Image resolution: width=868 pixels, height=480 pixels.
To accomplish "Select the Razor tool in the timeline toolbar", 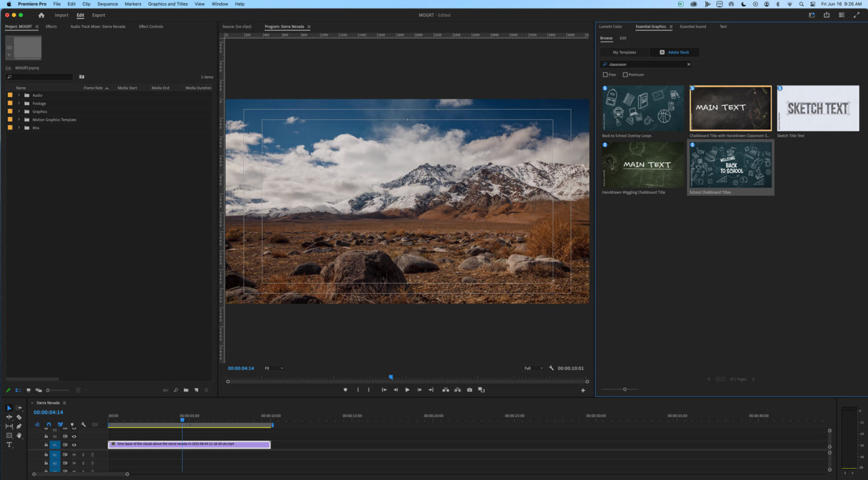I will [x=19, y=416].
